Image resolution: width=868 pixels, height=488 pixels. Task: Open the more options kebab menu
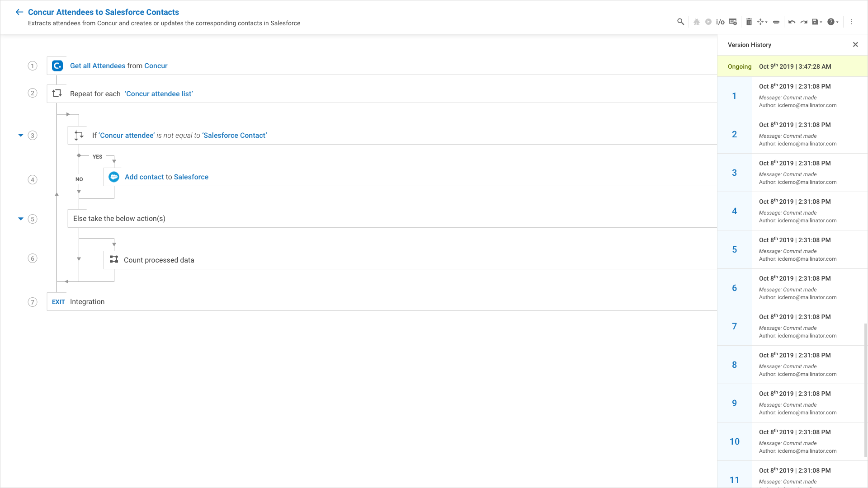point(851,22)
